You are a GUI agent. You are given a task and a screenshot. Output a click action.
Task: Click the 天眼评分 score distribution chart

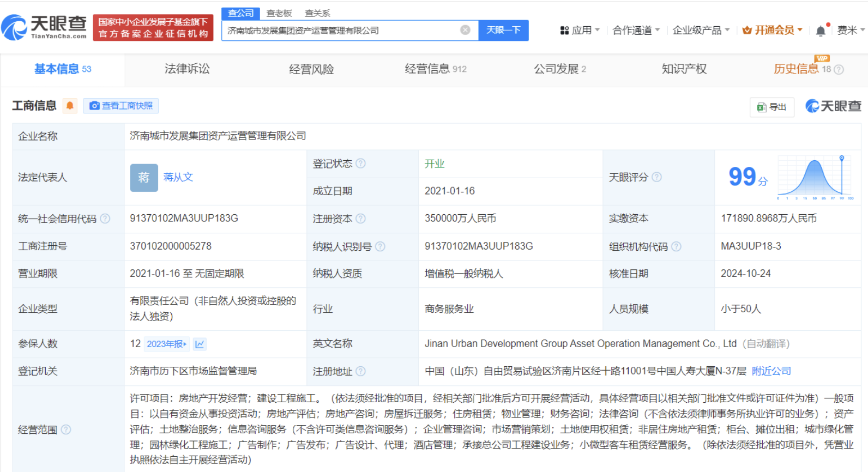pyautogui.click(x=815, y=178)
